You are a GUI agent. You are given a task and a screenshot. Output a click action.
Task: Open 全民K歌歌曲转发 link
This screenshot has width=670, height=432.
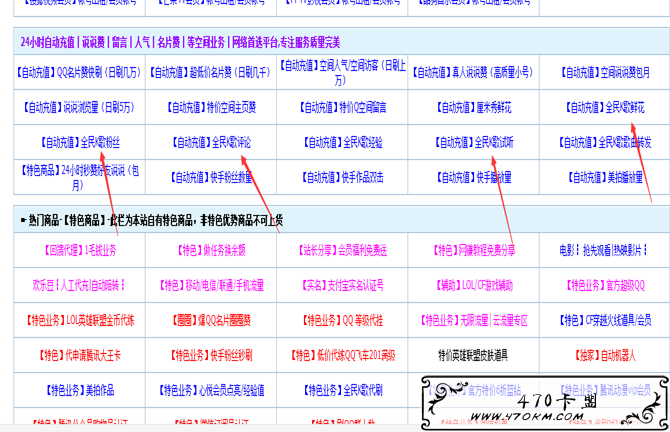click(x=605, y=142)
